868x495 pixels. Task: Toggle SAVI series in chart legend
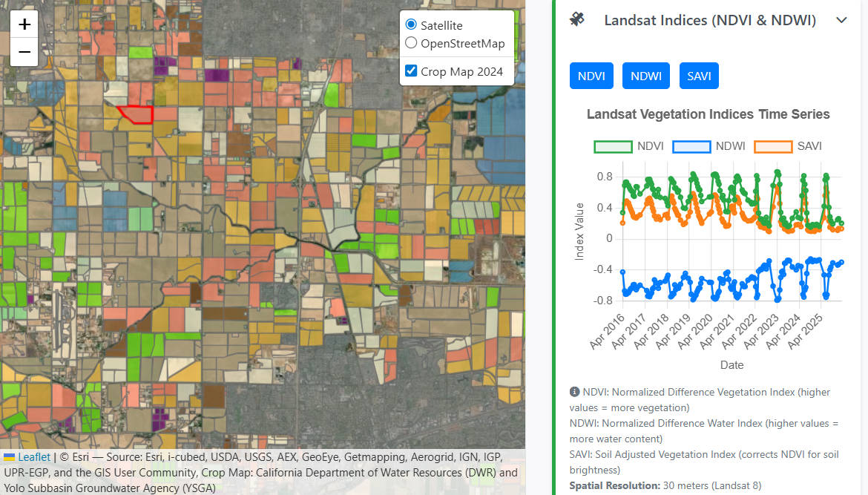773,146
